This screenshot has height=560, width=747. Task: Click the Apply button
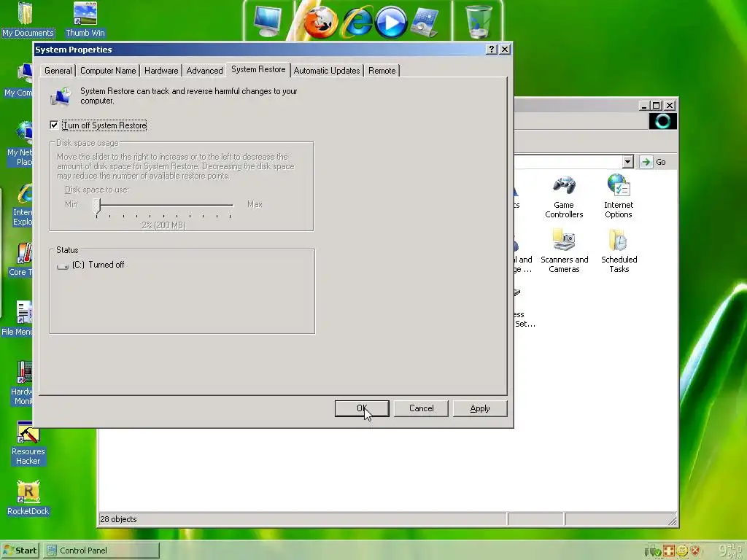click(x=480, y=408)
